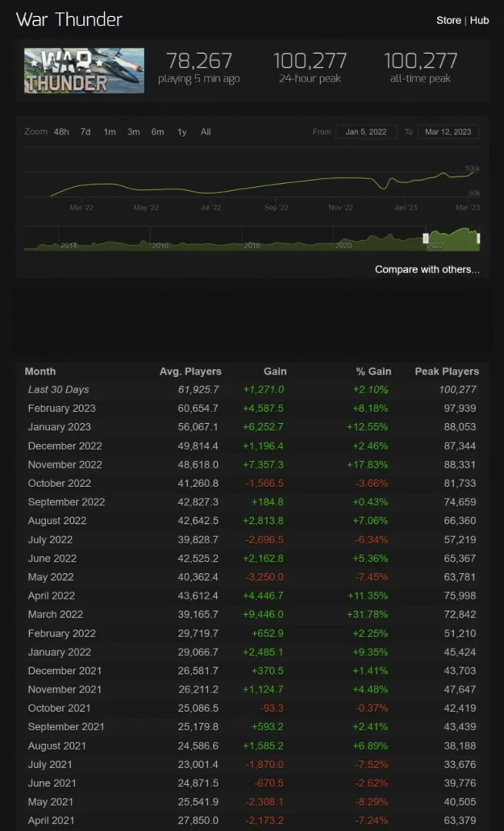This screenshot has width=504, height=831.
Task: Click the left handle of the chart navigator
Action: pos(426,239)
